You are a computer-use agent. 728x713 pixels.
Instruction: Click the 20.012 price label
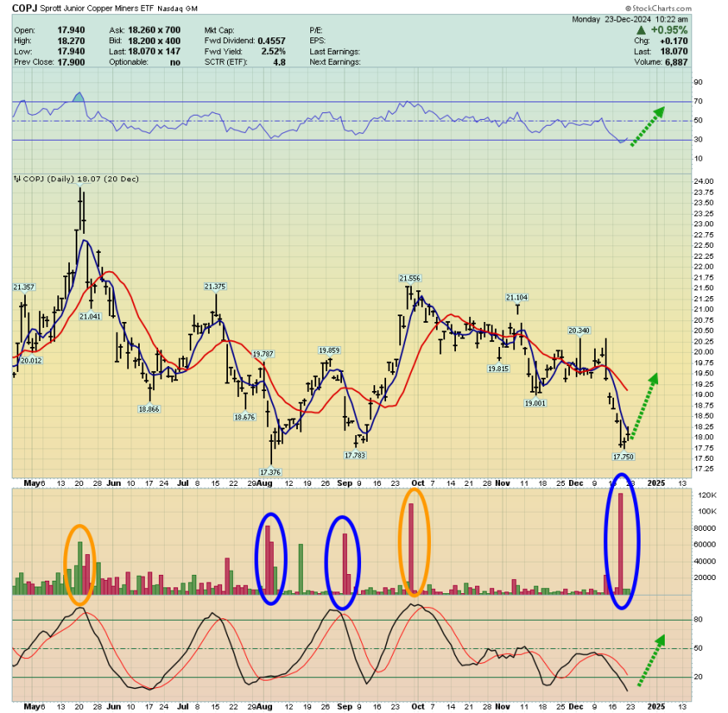(x=31, y=361)
